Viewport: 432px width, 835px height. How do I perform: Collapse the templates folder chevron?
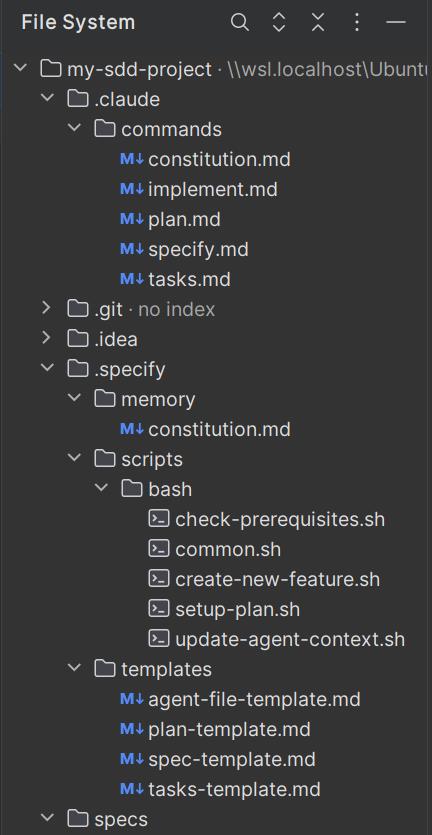tap(74, 668)
